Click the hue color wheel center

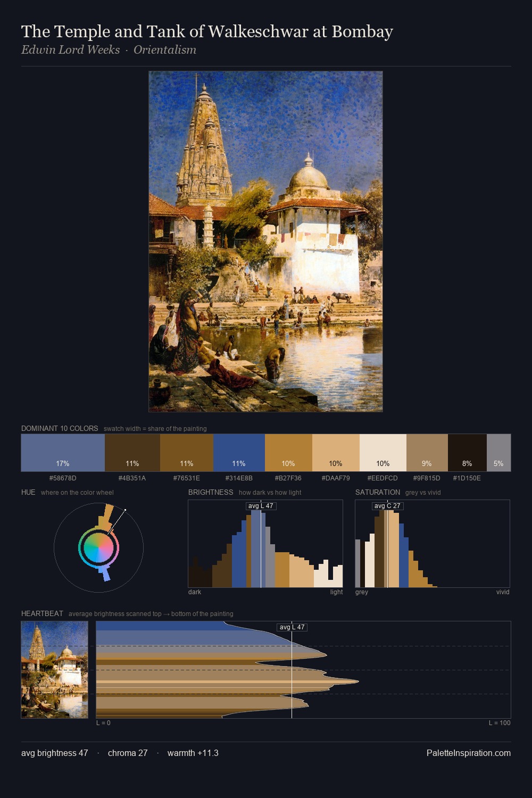coord(98,547)
